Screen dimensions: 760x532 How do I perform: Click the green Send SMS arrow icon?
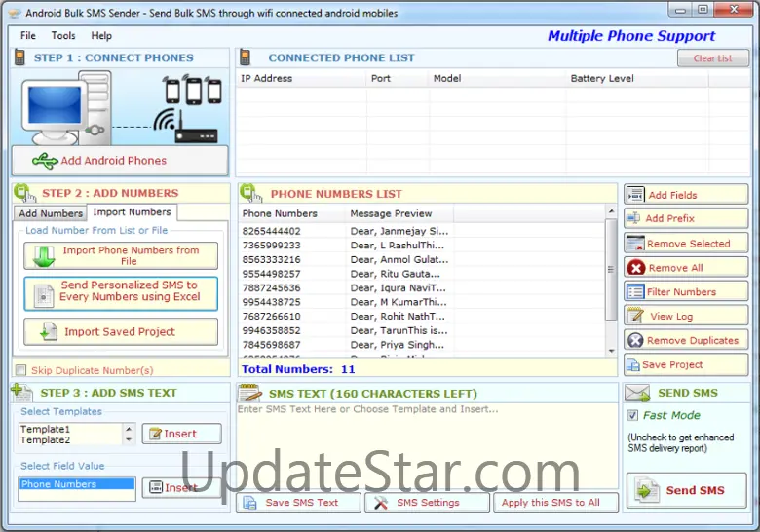point(647,490)
